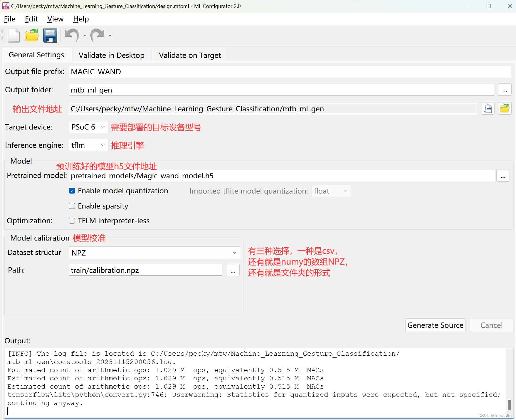This screenshot has width=516, height=420.
Task: Copy the generated output folder path
Action: pos(488,108)
